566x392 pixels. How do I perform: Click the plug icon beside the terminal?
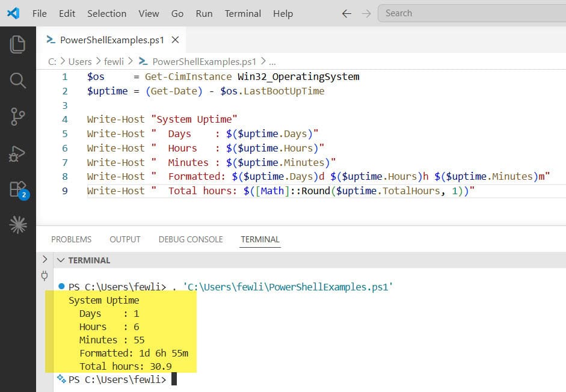(x=45, y=276)
